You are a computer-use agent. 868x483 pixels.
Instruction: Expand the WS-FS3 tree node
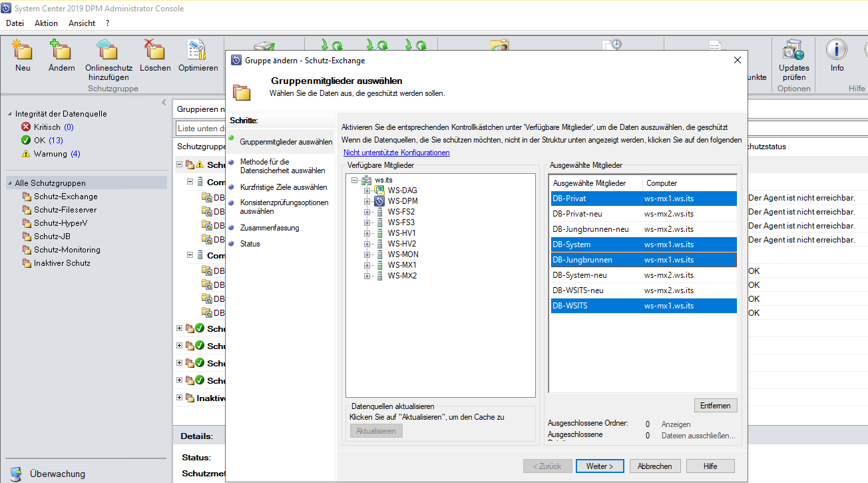point(367,223)
